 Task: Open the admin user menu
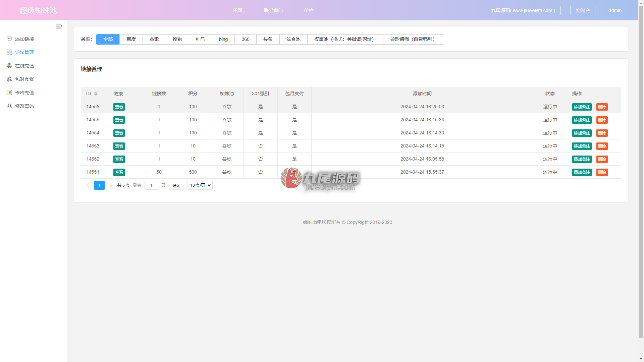(615, 10)
